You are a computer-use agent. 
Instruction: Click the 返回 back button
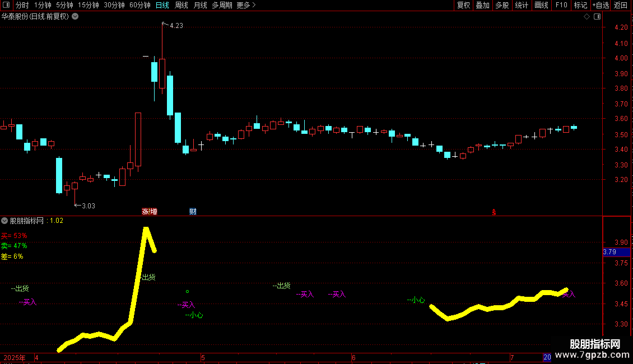tap(621, 5)
